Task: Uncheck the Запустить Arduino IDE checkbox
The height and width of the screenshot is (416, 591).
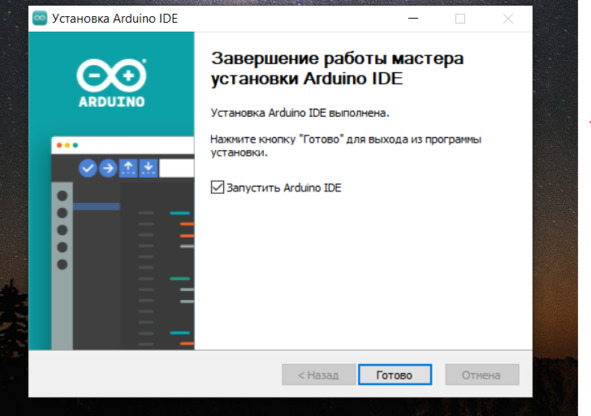Action: (x=217, y=187)
